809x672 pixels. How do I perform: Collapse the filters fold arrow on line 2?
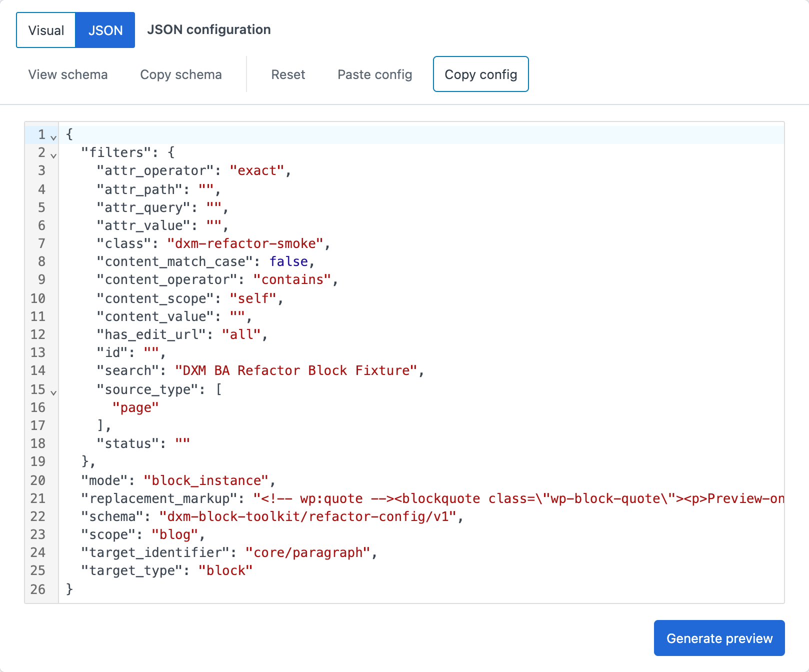click(x=53, y=155)
